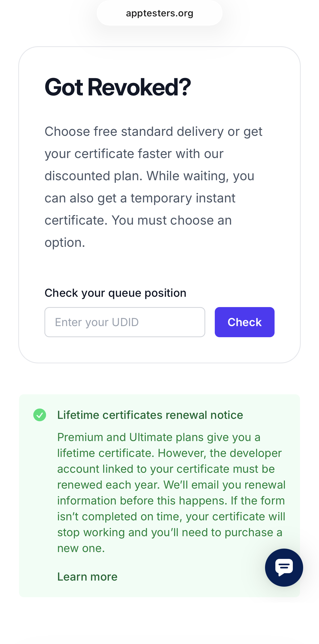This screenshot has width=319, height=644.
Task: Click the speech bubble inside chat widget
Action: (x=284, y=566)
